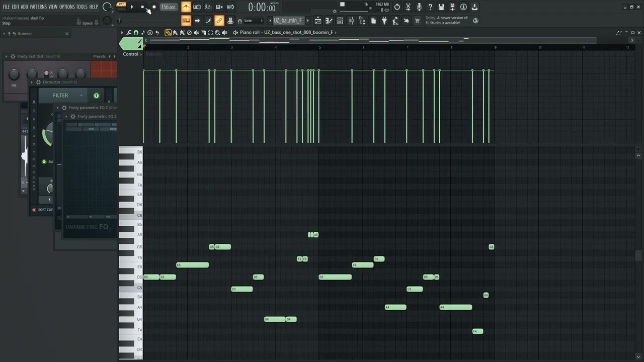Stop playback with the stop button
Image resolution: width=644 pixels, height=362 pixels.
142,7
